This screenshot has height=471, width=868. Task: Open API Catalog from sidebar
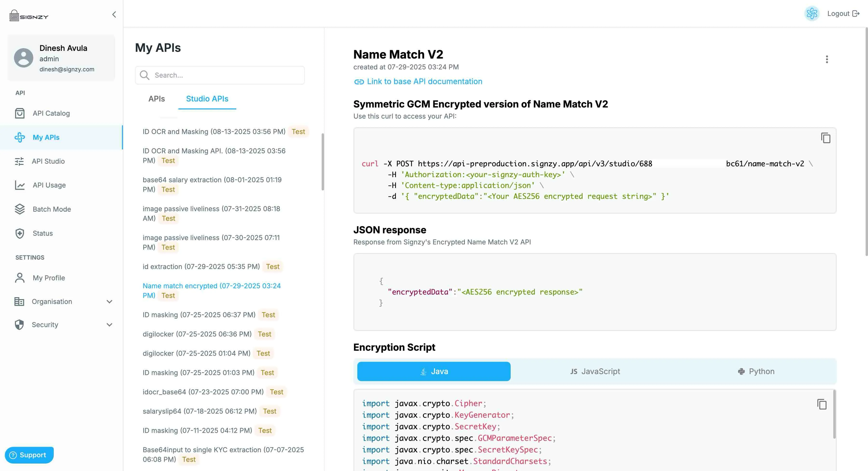pos(51,113)
